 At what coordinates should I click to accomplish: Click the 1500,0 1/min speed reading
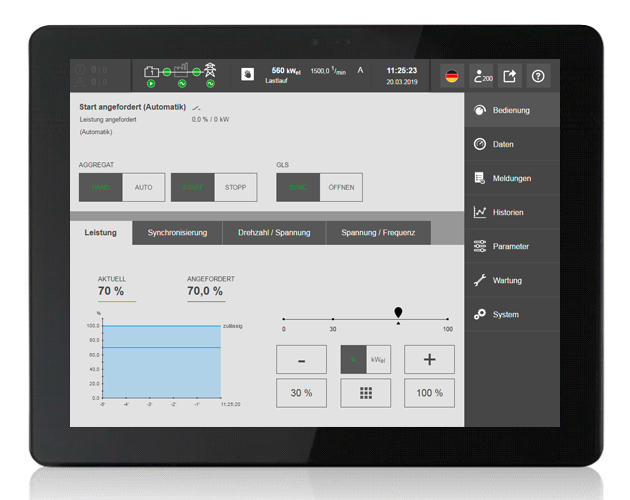[328, 71]
